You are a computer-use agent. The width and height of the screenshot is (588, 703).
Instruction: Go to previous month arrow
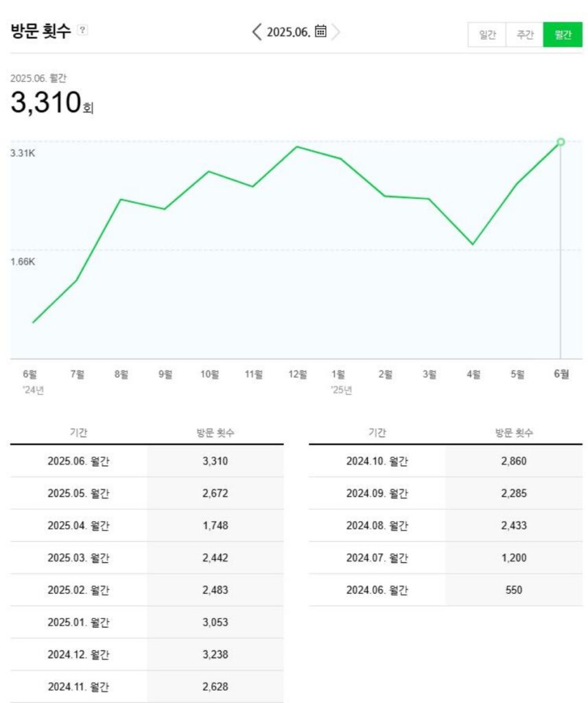click(x=257, y=32)
